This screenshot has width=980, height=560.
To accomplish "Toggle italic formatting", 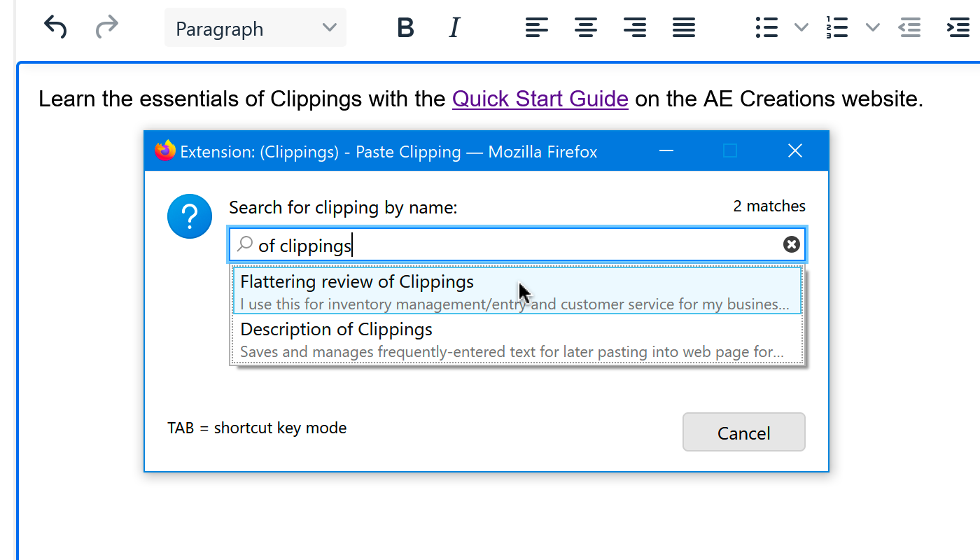I will 454,28.
